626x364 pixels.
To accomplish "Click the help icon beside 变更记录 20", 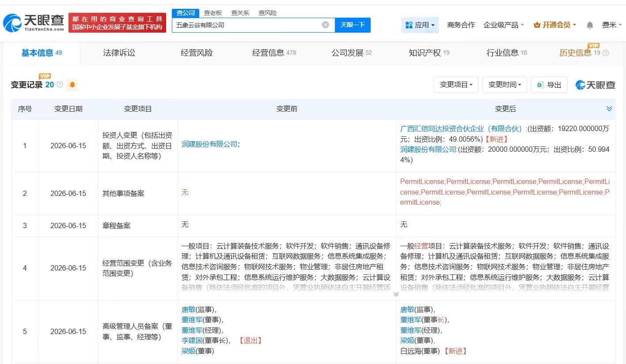I will (60, 84).
